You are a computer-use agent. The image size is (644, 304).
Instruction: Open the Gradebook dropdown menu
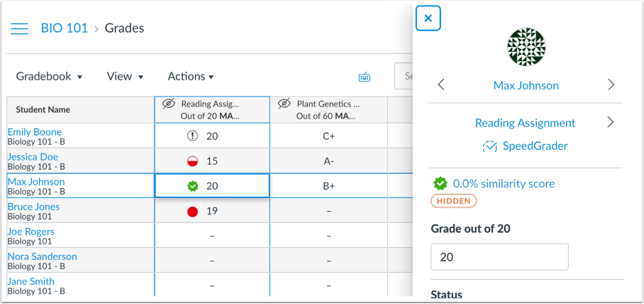(x=49, y=77)
